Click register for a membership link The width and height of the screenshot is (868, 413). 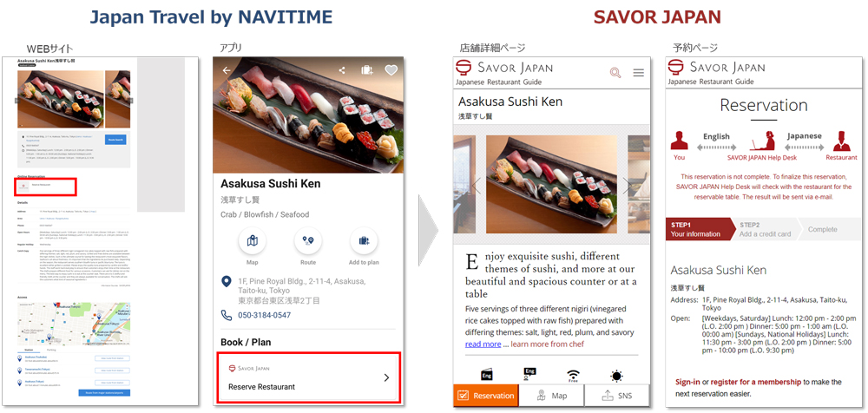click(756, 382)
